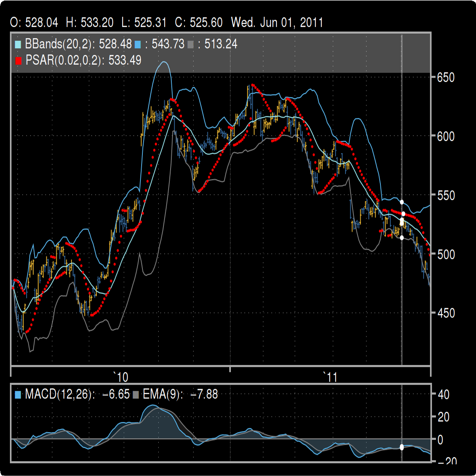Click the white crosshair marker in MACD panel
The image size is (476, 476).
401,447
